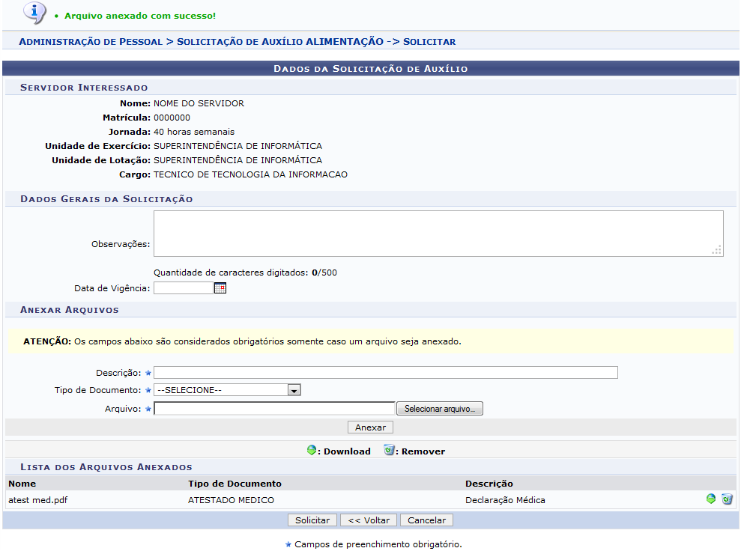
Task: Click the resize grip of the Observações box
Action: tap(717, 251)
